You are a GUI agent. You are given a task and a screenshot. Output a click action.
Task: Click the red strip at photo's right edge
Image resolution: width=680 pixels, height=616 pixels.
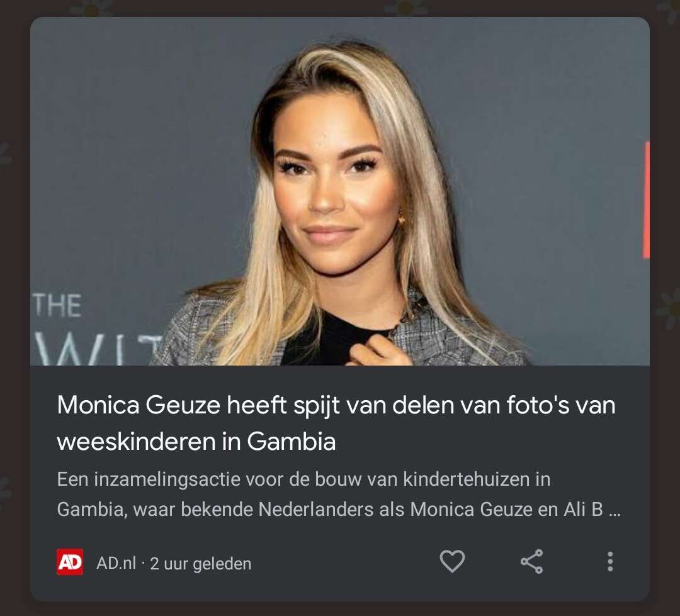646,199
